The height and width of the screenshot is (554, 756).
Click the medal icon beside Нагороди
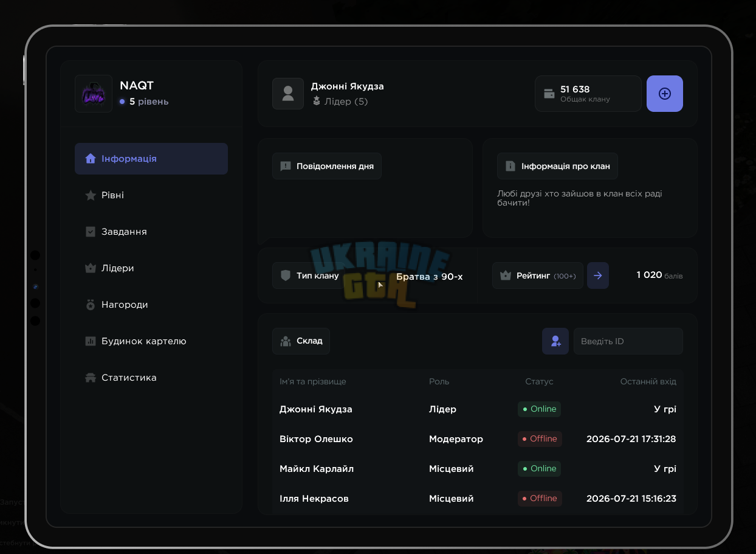pyautogui.click(x=91, y=305)
